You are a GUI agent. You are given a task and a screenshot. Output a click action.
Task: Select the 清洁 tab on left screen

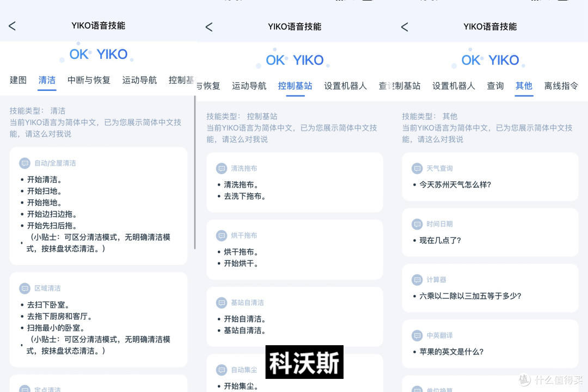tap(47, 80)
